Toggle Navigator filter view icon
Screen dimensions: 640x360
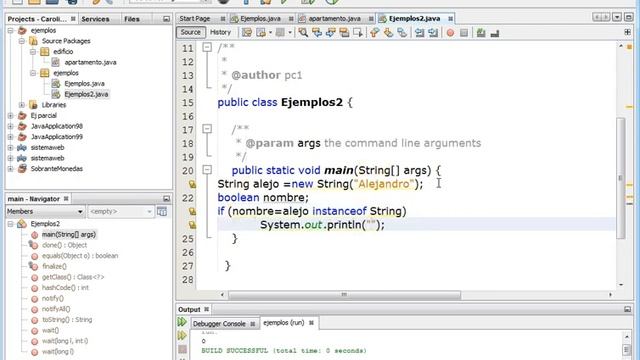[x=162, y=211]
